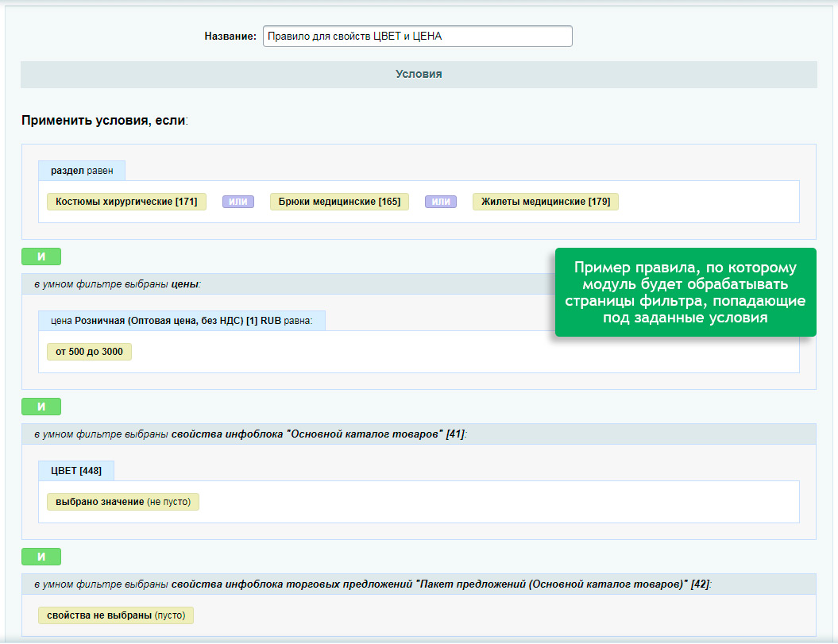Toggle the 'И' operator above infoblock properties block
Viewport: 838px width, 644px height.
click(x=41, y=407)
